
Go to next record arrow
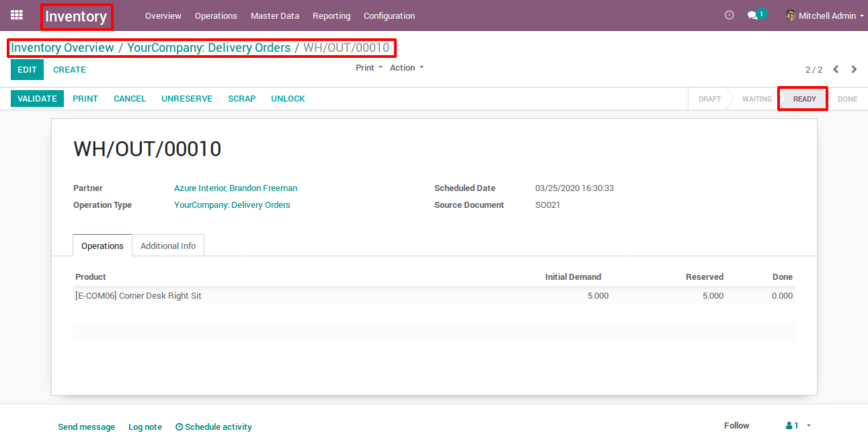tap(854, 69)
